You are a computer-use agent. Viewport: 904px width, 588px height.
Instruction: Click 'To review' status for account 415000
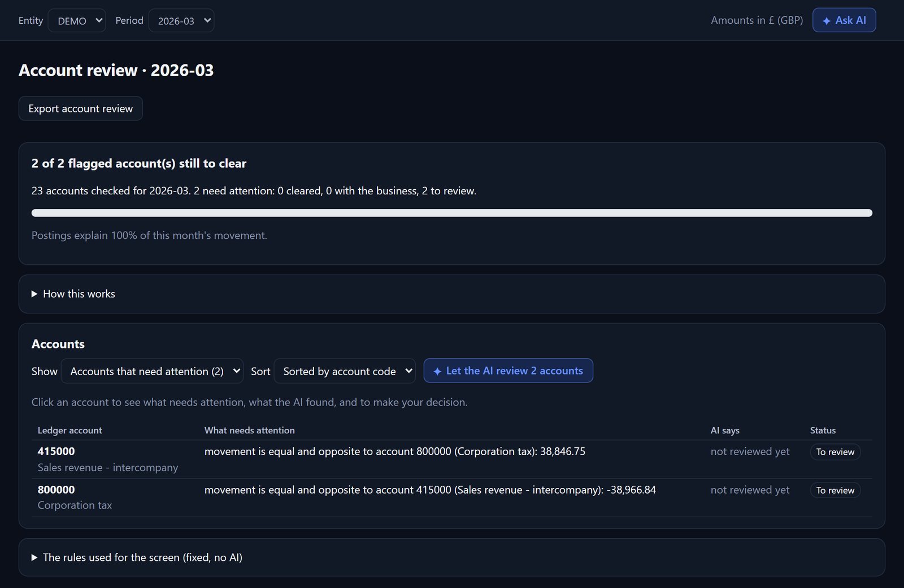coord(835,452)
